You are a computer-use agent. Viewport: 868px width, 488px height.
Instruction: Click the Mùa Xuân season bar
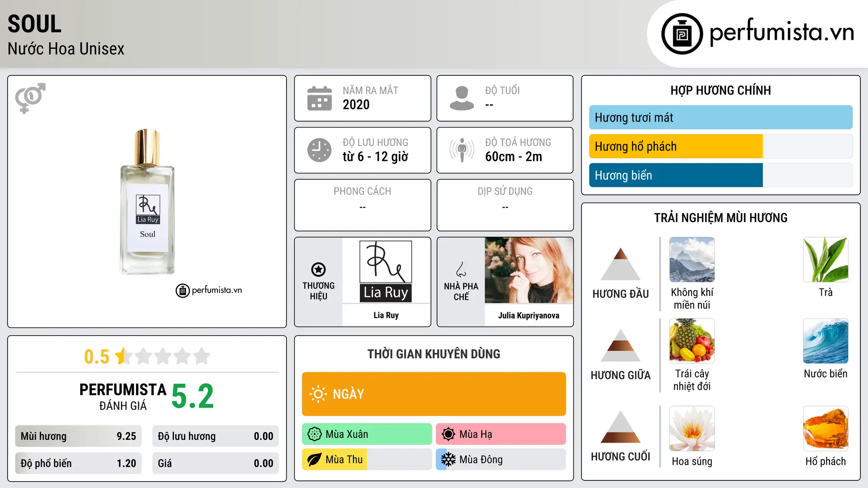367,434
